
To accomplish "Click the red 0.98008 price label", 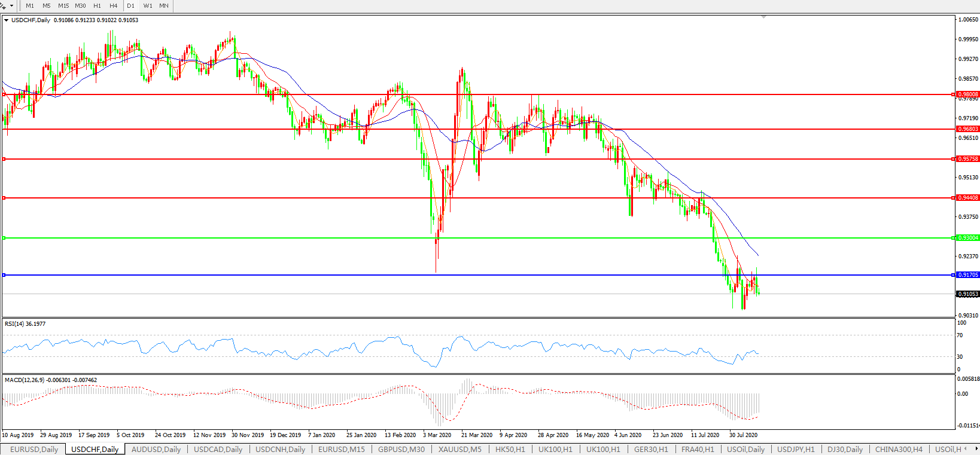I will pos(967,94).
